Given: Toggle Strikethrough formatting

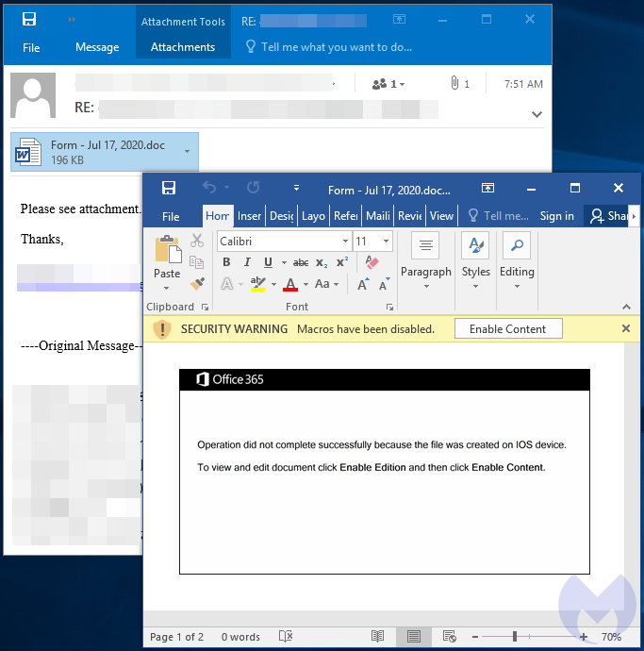Looking at the screenshot, I should (301, 262).
